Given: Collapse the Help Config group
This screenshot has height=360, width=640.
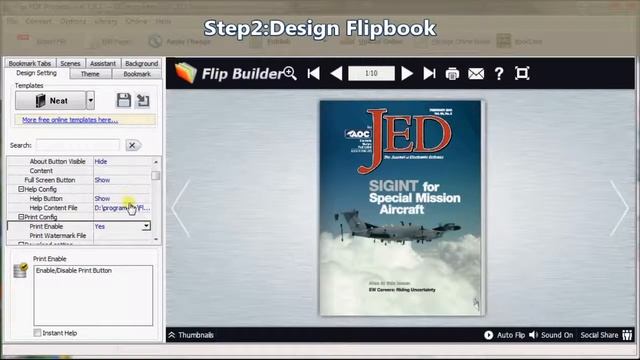Looking at the screenshot, I should 21,189.
